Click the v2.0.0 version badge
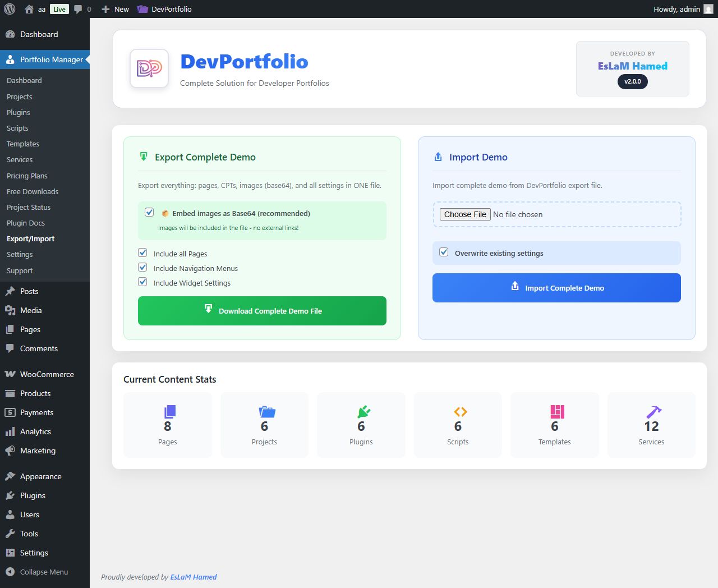Screen dimensions: 718x588 tap(633, 81)
